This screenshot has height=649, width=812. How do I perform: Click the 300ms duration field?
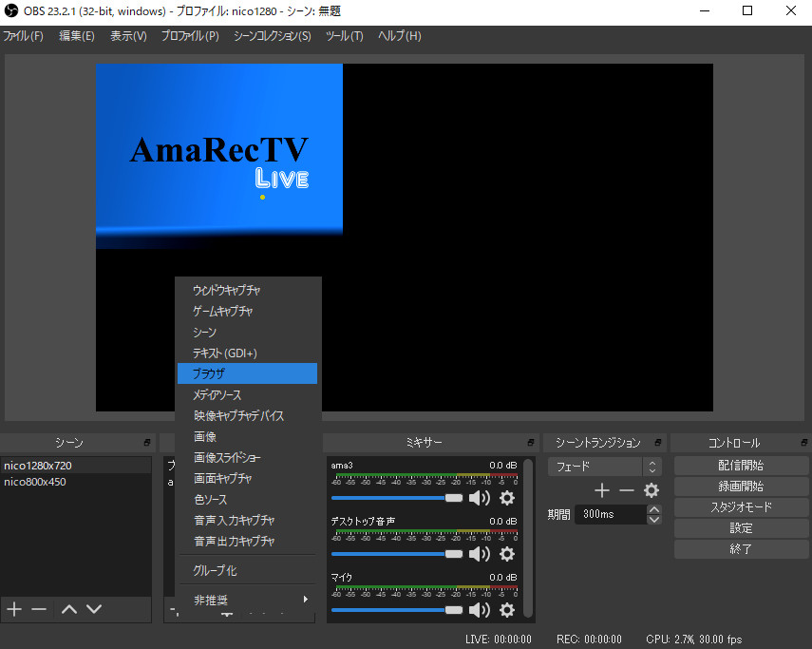click(x=611, y=514)
